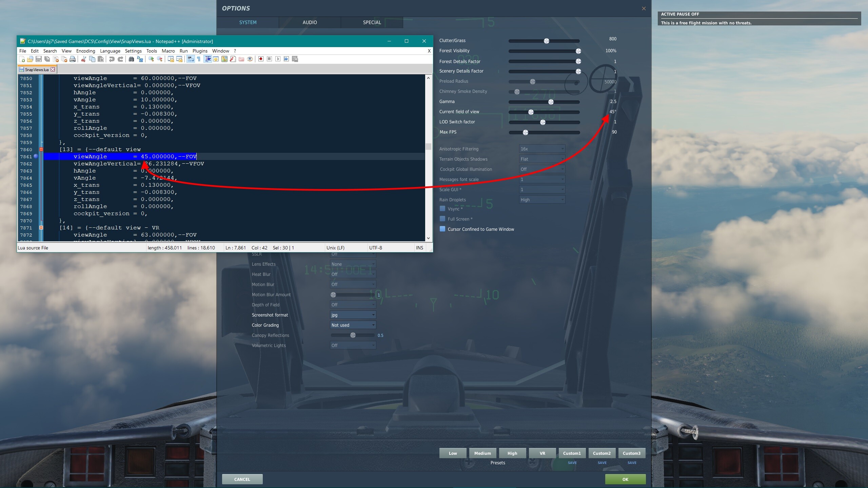
Task: Open the Color Grading dropdown
Action: (x=353, y=325)
